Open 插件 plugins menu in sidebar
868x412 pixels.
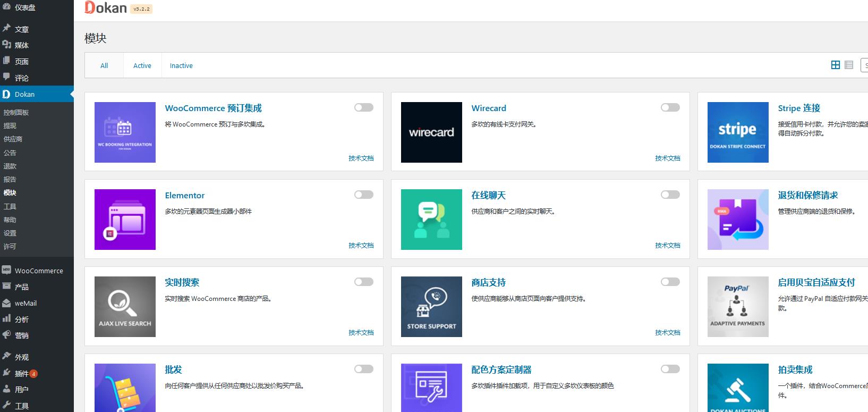click(x=22, y=374)
